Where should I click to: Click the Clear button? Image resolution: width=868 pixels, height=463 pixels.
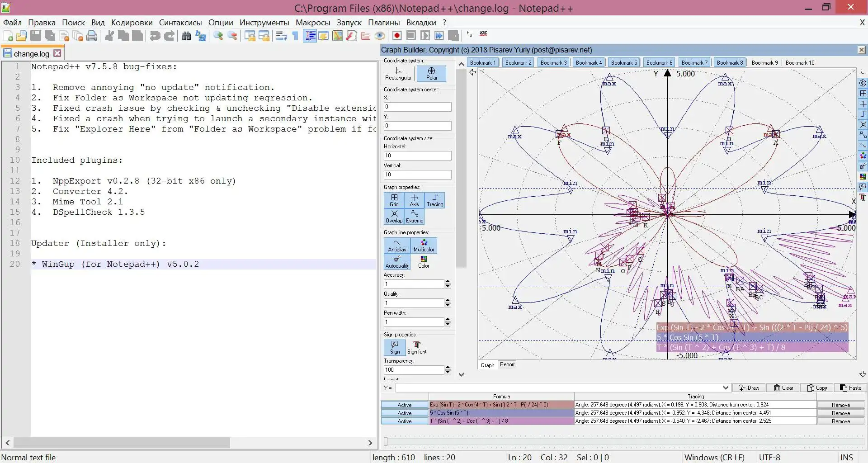pos(783,388)
